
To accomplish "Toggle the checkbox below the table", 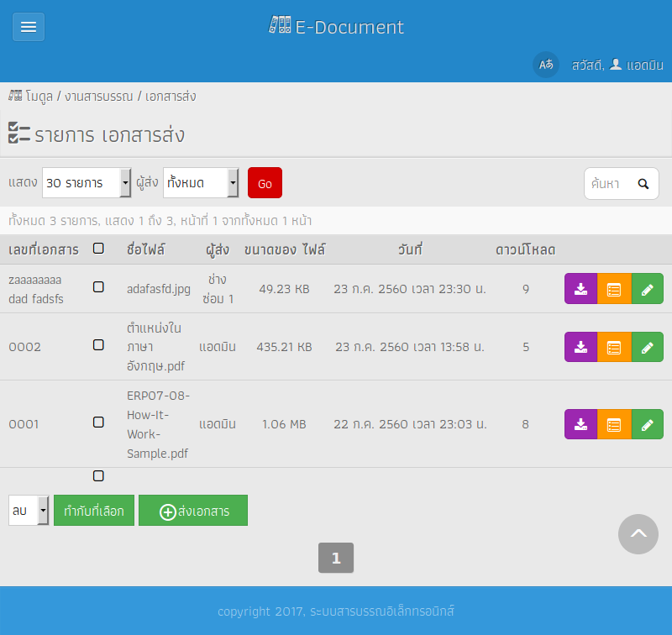I will click(x=98, y=476).
